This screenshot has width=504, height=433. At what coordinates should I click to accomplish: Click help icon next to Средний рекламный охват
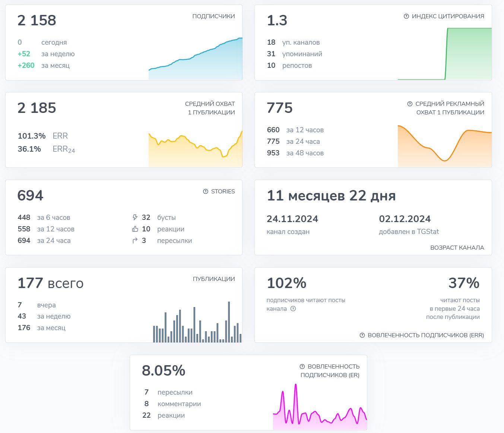410,104
